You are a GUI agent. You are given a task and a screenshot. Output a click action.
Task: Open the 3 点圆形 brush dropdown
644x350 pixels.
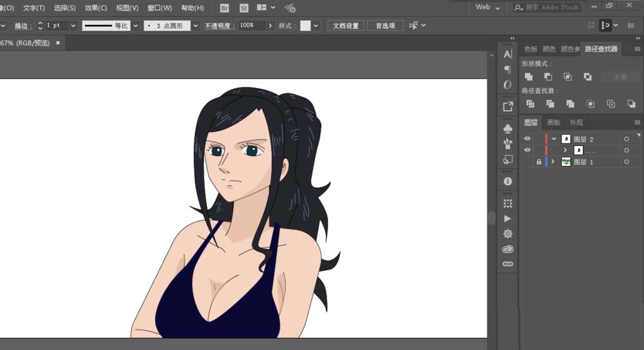pyautogui.click(x=196, y=26)
